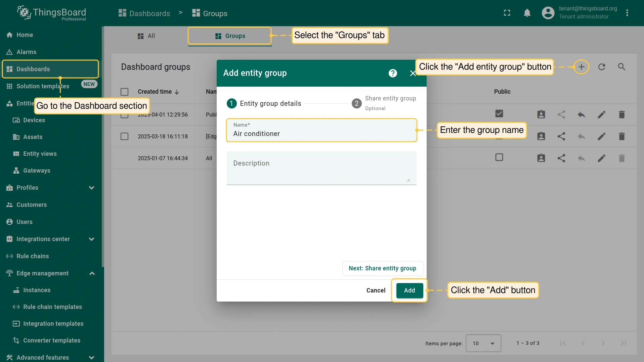The image size is (644, 362).
Task: Click the add entity group plus icon
Action: 581,67
